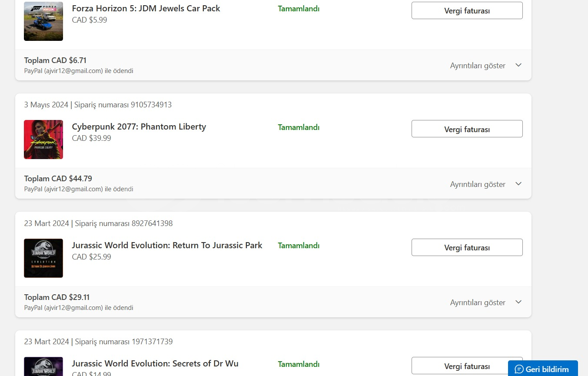Open Forza Horizon 5: JDM Jewels Car Pack title
588x376 pixels.
point(146,8)
